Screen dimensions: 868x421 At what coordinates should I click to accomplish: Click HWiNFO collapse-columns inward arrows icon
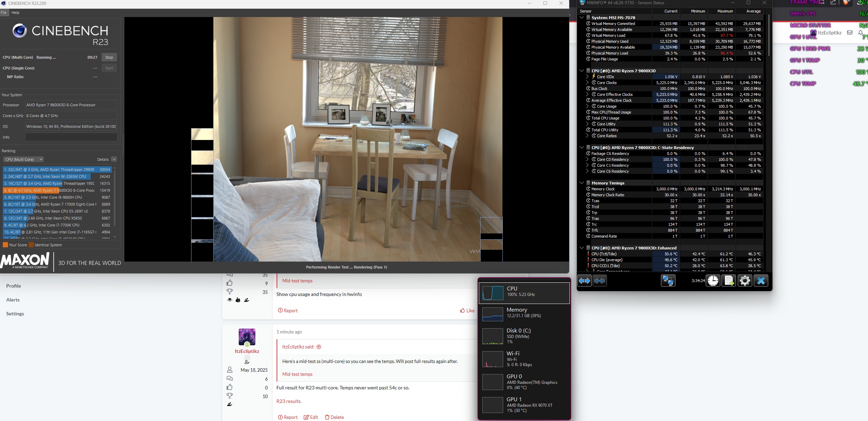(x=600, y=281)
